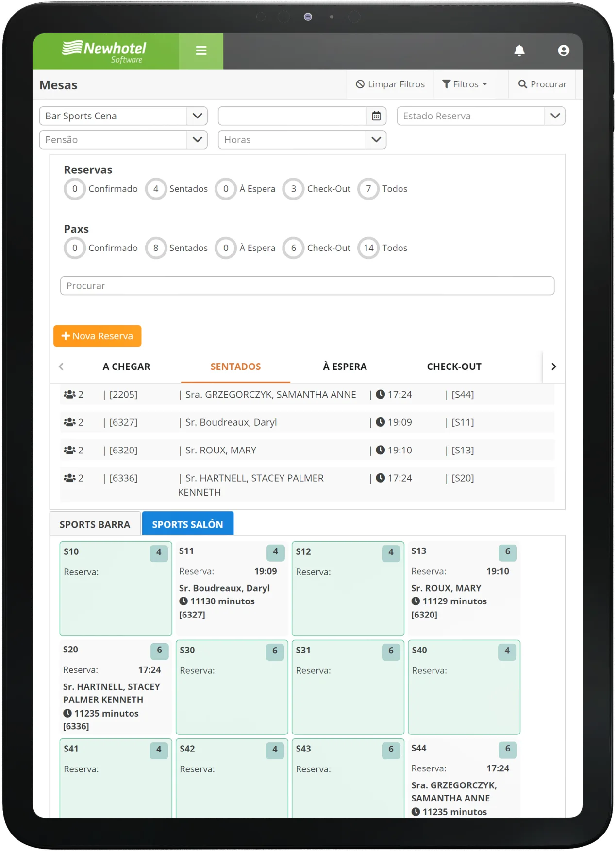616x851 pixels.
Task: Select Sra. GRZEGORCZYK, SAMANTHA ANNE reservation row
Action: pos(307,395)
